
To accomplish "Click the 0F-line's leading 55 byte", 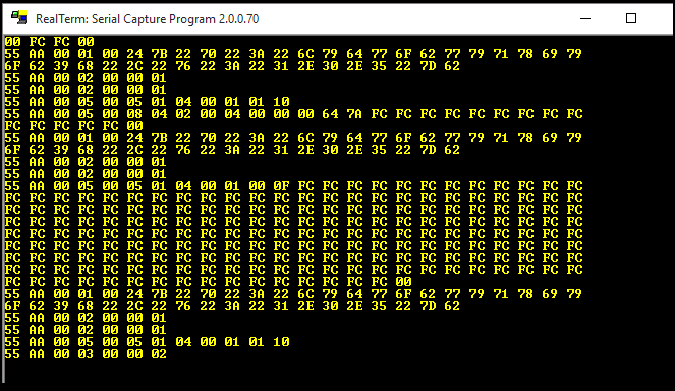I will coord(12,186).
